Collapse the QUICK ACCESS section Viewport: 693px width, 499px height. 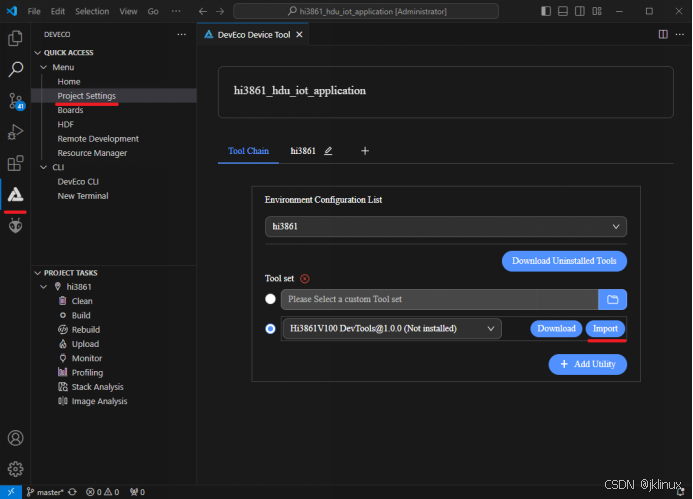(38, 53)
